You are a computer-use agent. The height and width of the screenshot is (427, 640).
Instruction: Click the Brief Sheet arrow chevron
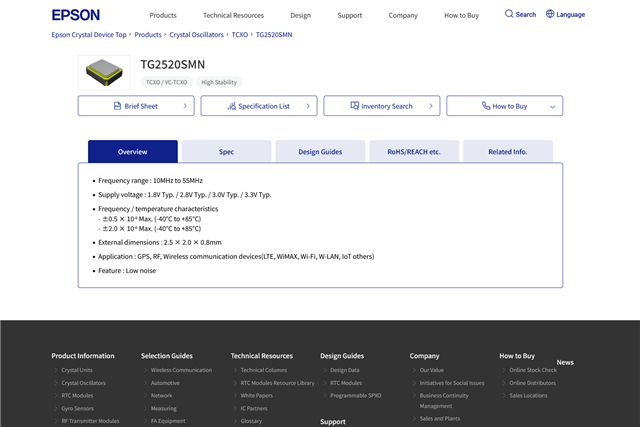click(185, 106)
